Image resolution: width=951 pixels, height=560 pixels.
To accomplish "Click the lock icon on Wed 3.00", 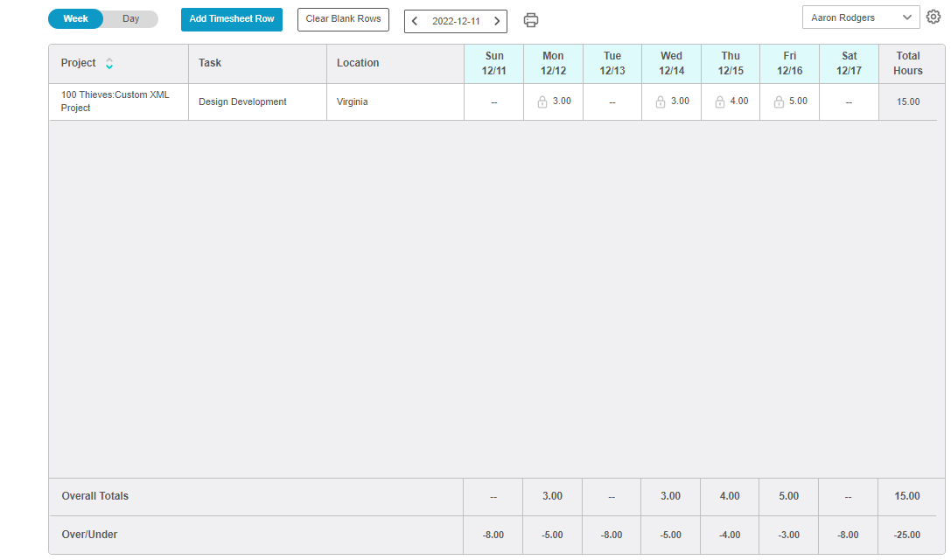I will click(661, 101).
